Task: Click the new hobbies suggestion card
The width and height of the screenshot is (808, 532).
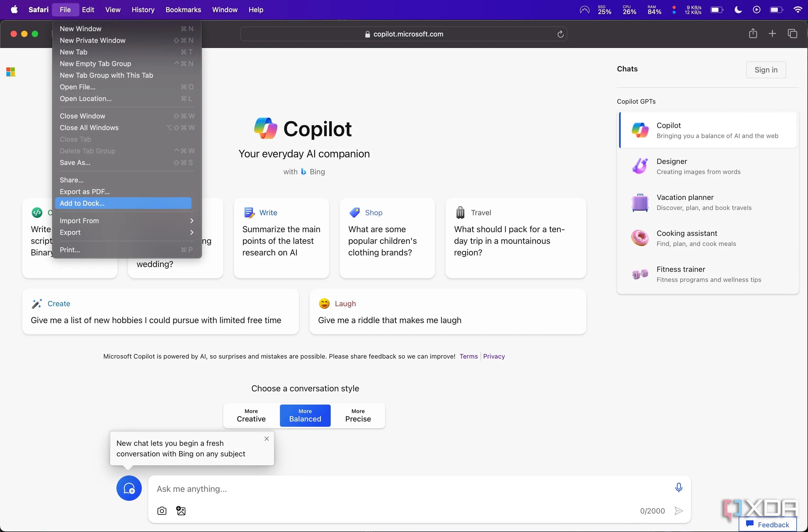Action: (161, 311)
